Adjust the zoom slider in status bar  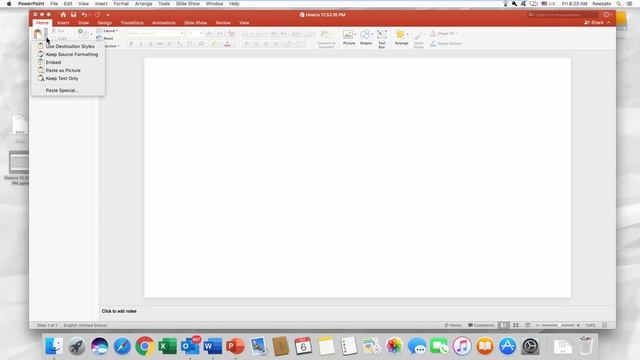[x=558, y=325]
